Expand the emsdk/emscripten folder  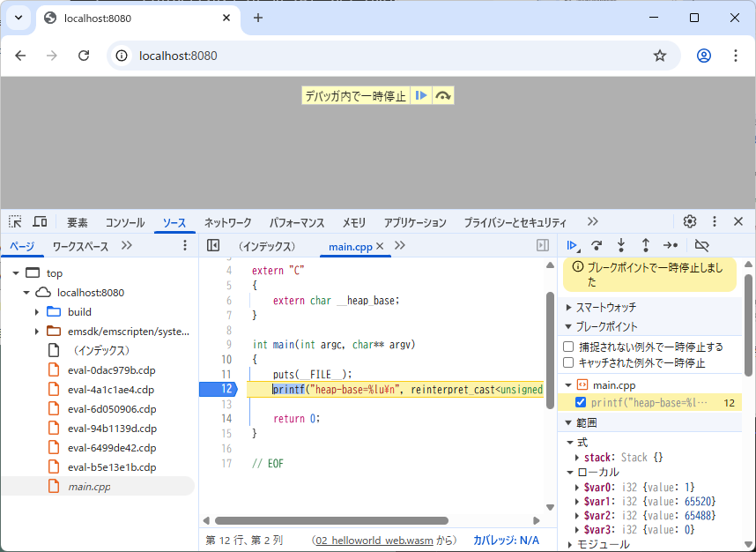[x=37, y=332]
